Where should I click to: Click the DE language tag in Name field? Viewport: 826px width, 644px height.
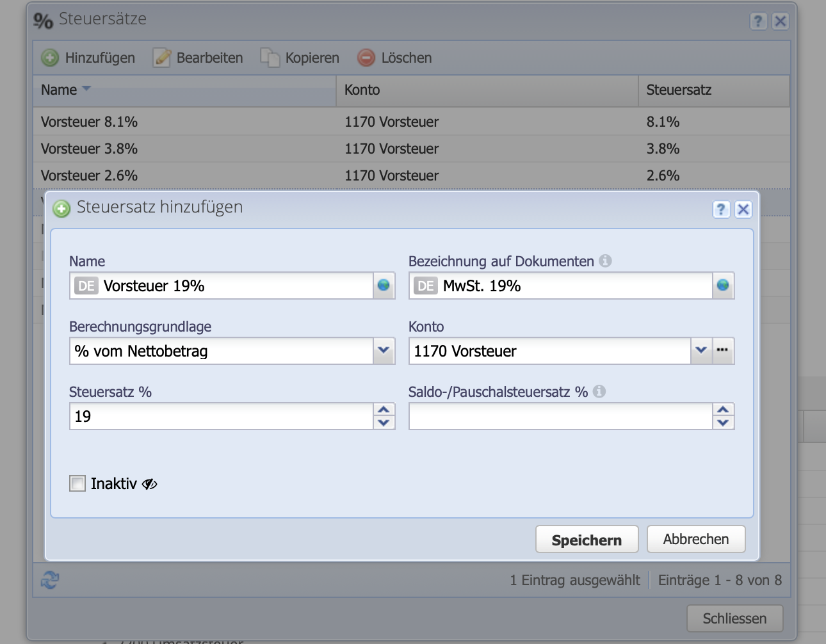point(88,286)
